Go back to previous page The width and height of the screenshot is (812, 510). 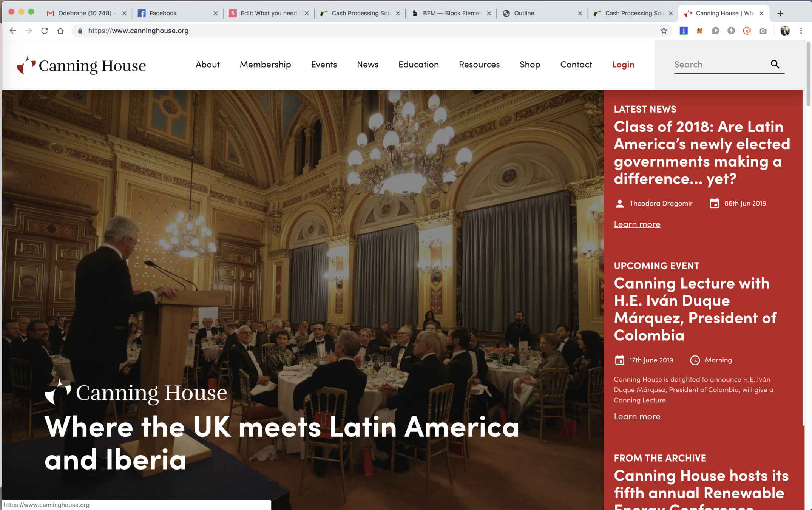[13, 31]
